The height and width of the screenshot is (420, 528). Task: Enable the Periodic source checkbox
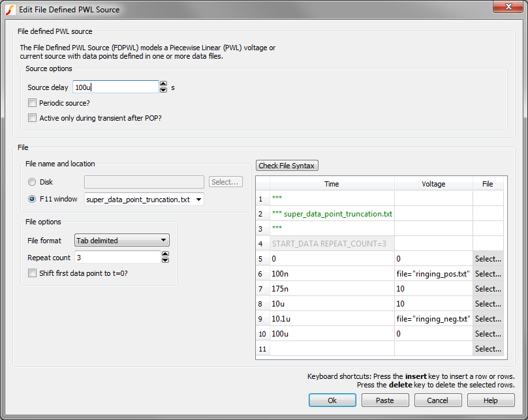tap(33, 103)
